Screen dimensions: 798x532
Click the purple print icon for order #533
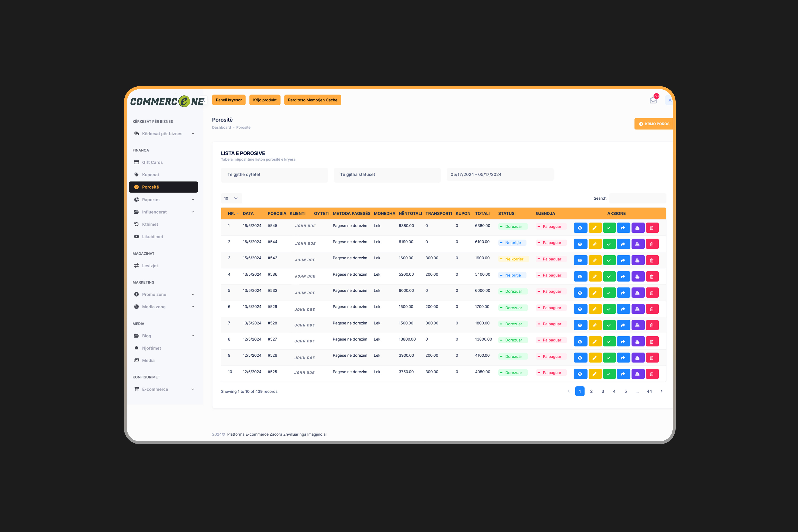tap(638, 293)
